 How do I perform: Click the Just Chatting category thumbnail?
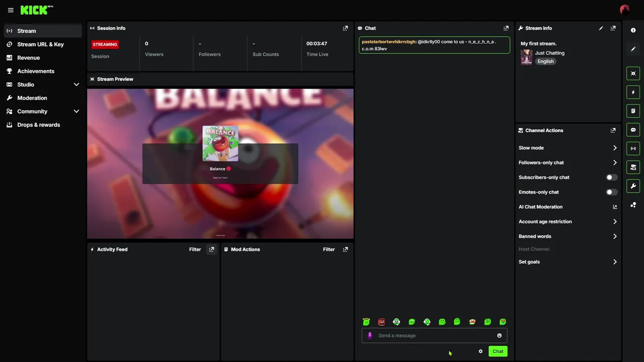click(x=526, y=57)
